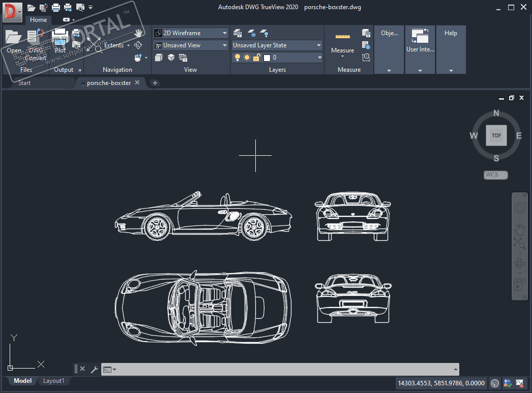Screen dimensions: 532x393
Task: Expand the mouse navigation tool dropdown arrow
Action: (x=146, y=58)
